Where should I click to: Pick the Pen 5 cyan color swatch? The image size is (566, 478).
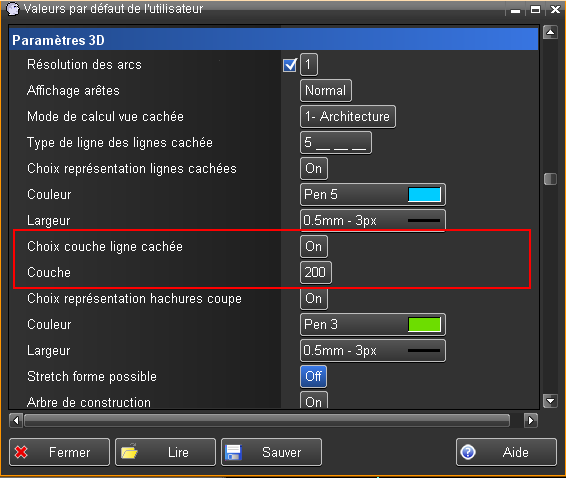click(424, 195)
